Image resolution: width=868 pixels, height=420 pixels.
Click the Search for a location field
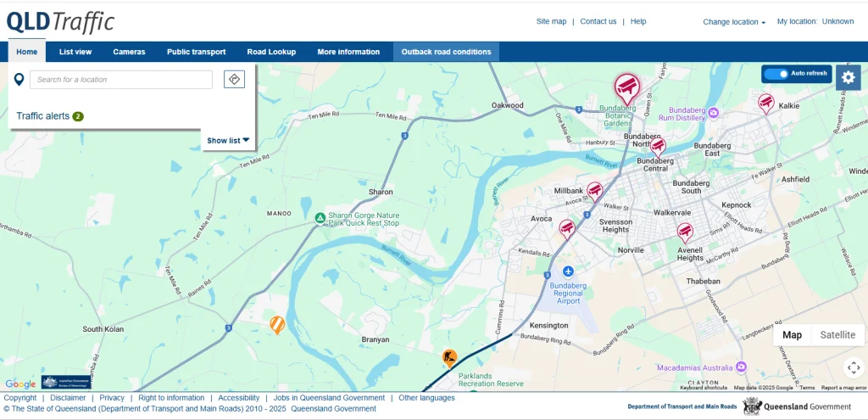pyautogui.click(x=121, y=80)
